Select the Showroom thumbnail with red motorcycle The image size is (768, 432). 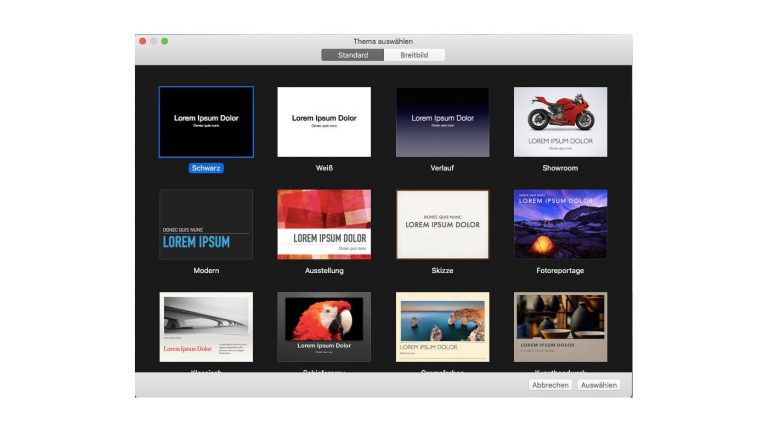pyautogui.click(x=560, y=122)
